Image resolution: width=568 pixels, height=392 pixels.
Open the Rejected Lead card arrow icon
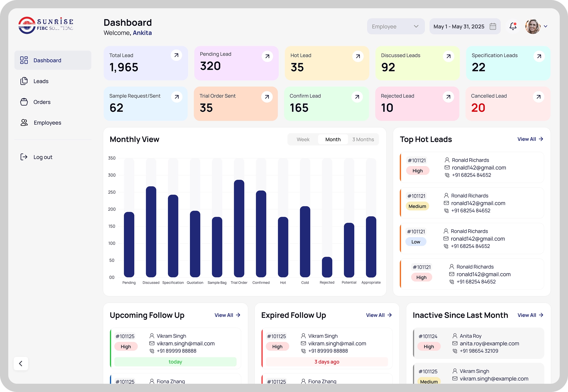(x=448, y=97)
